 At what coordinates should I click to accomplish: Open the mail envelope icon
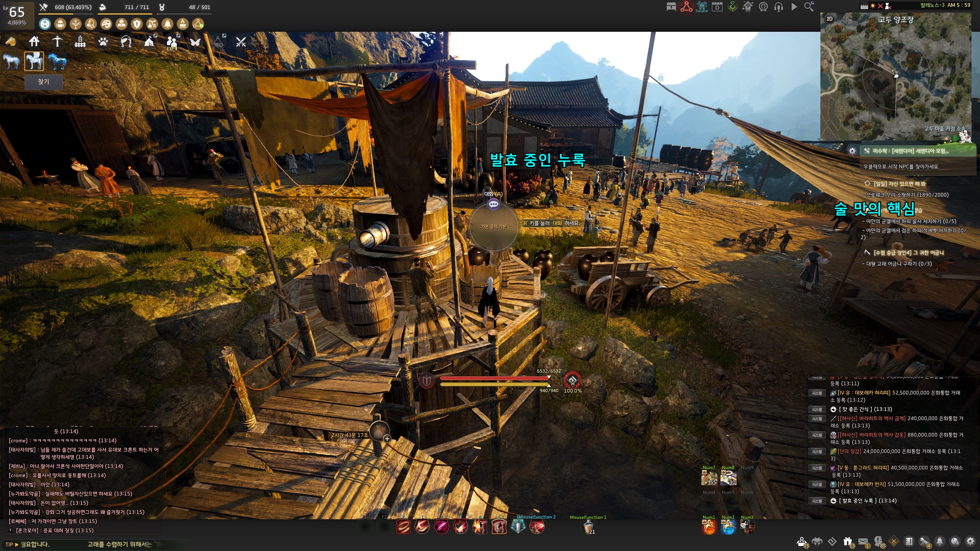click(x=863, y=541)
